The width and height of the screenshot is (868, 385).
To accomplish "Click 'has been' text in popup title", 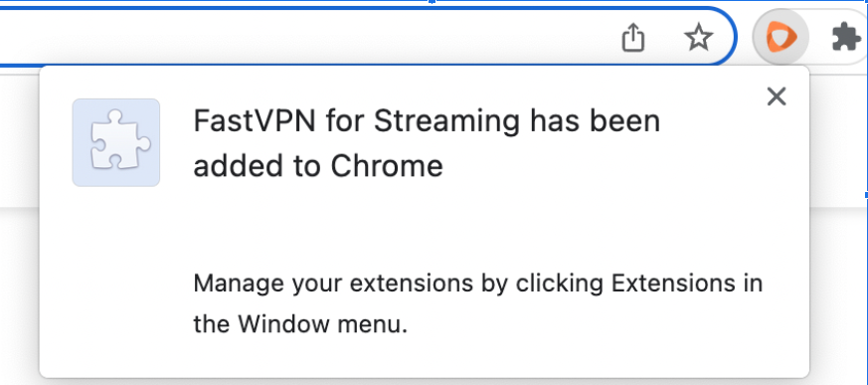I will click(595, 120).
